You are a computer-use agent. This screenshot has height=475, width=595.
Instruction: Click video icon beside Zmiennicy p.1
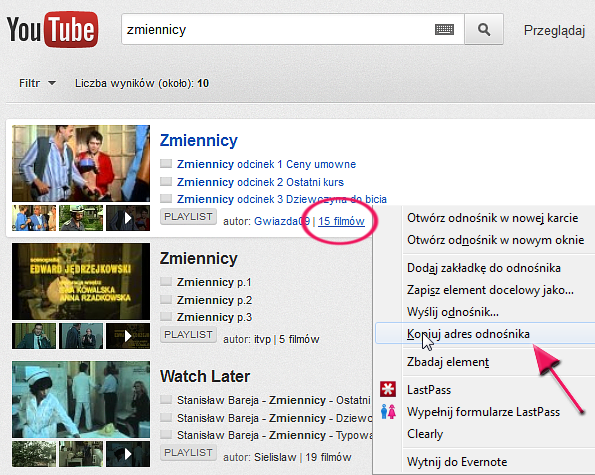click(166, 282)
